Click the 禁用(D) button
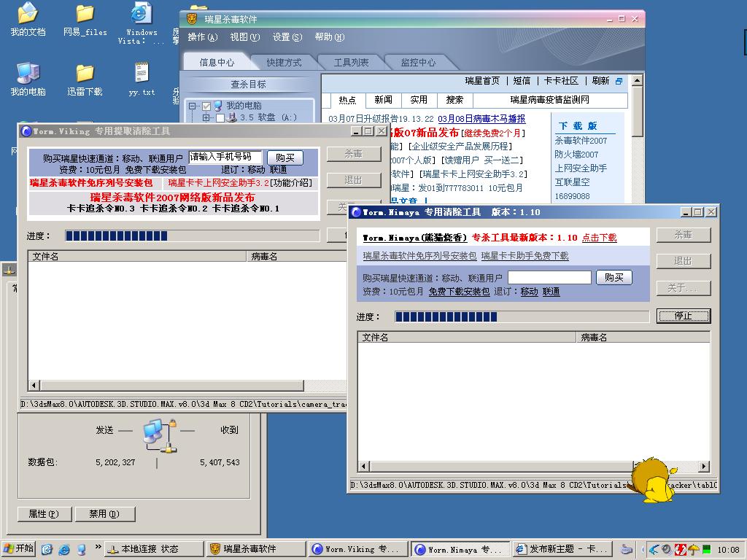Screen dimensions: 747x560 coord(105,514)
